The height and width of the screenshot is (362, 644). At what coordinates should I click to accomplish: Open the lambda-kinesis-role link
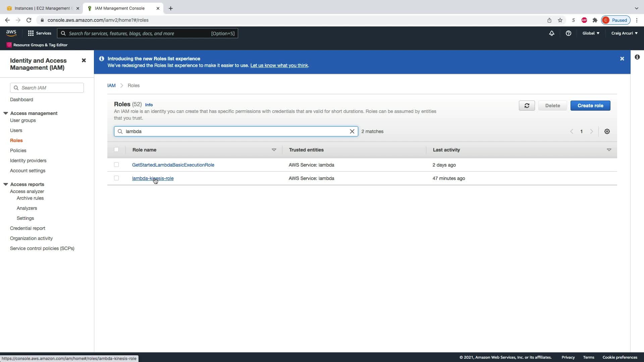coord(153,178)
